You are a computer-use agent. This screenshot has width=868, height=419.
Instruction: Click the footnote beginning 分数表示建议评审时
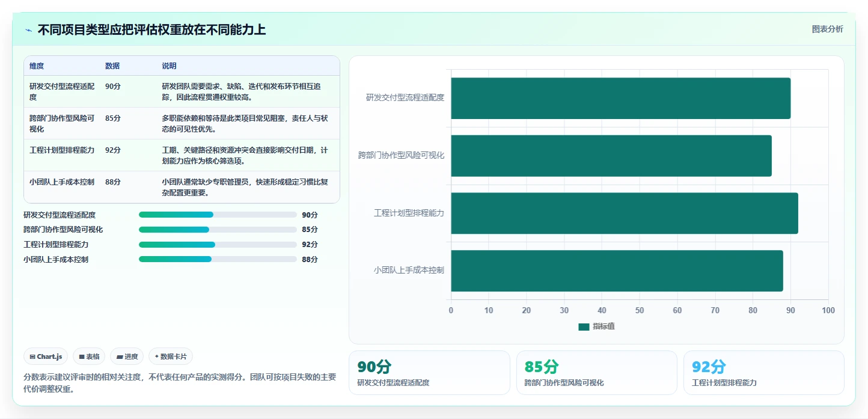pyautogui.click(x=180, y=383)
